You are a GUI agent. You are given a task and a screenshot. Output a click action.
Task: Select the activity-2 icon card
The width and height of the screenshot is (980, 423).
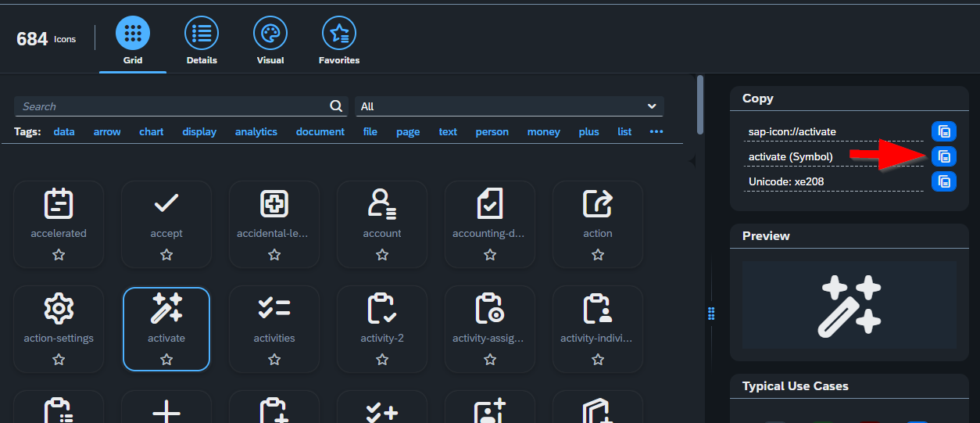(x=382, y=329)
